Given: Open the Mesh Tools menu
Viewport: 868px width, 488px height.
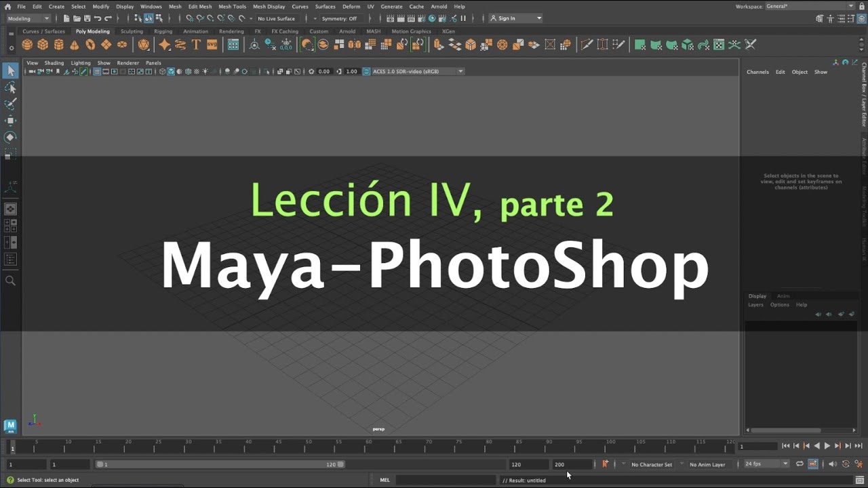Looking at the screenshot, I should [x=232, y=6].
